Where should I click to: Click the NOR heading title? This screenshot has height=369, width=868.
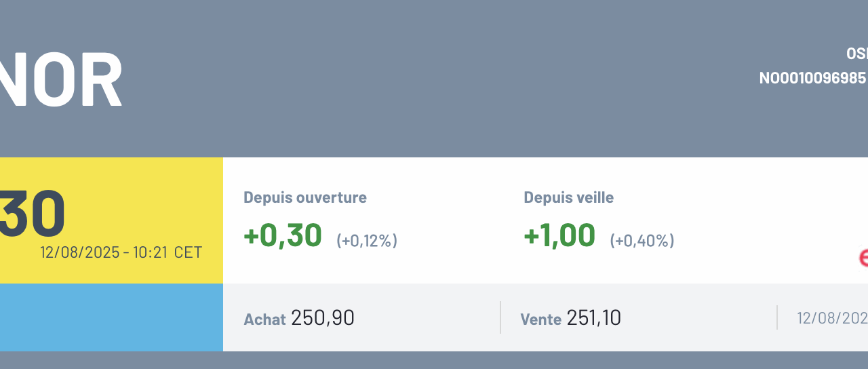pyautogui.click(x=61, y=80)
